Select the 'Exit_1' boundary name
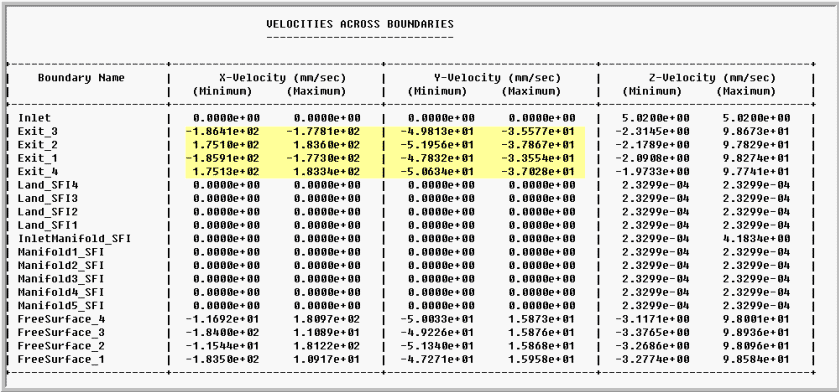 click(37, 158)
